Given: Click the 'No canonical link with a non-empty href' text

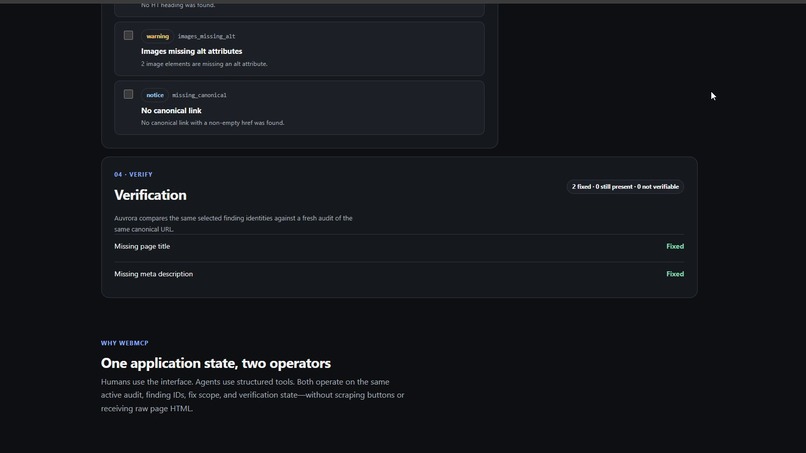Looking at the screenshot, I should (212, 123).
